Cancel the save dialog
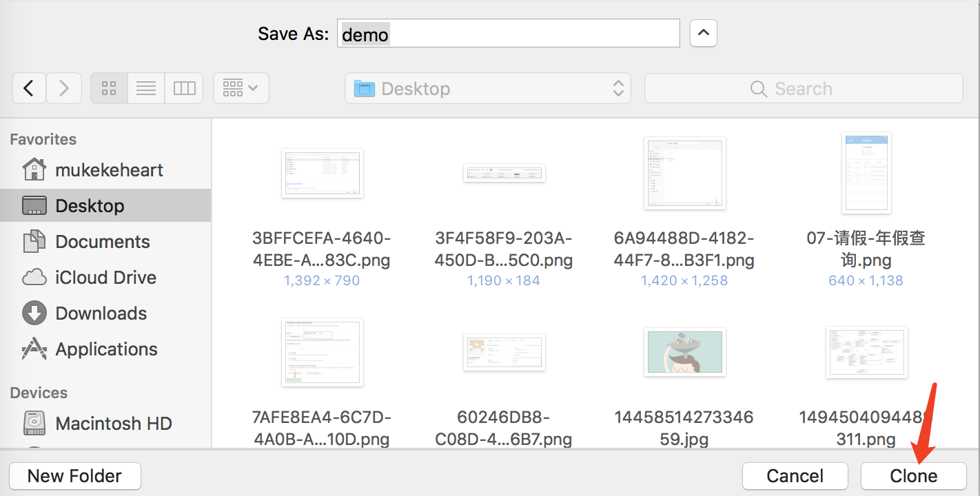The width and height of the screenshot is (980, 496). [x=795, y=476]
